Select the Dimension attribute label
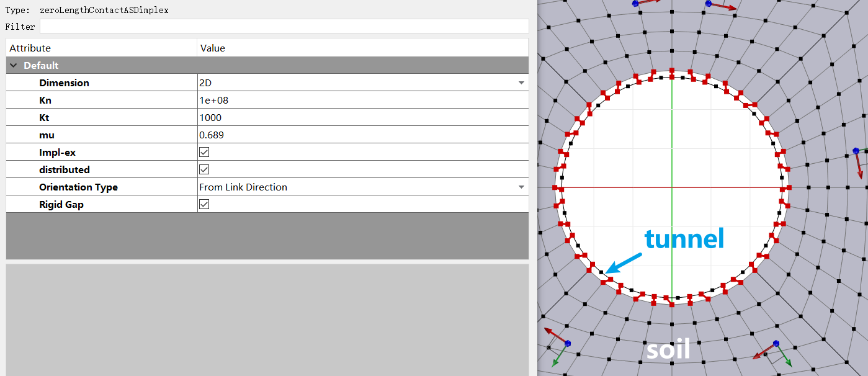The image size is (868, 376). coord(64,83)
